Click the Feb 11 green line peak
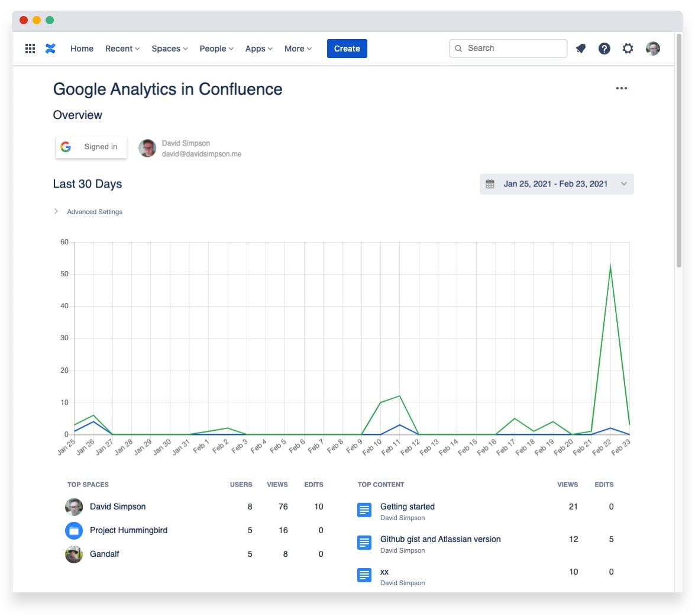695x616 pixels. [400, 396]
